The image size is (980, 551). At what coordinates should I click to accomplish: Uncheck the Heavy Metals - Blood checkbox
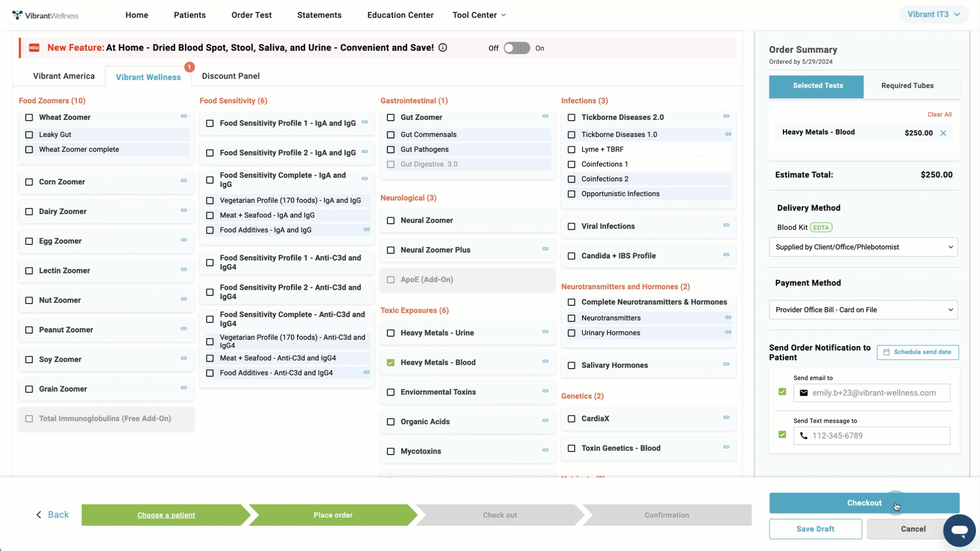coord(391,363)
